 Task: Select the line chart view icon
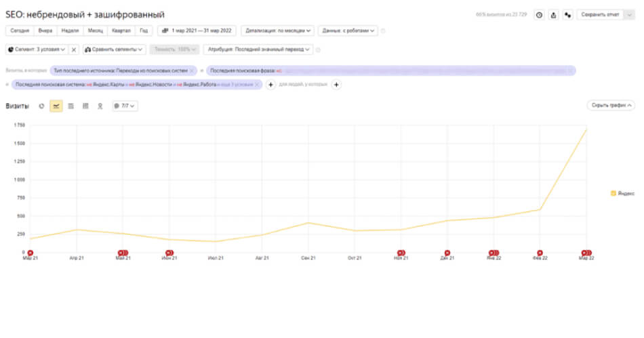point(56,106)
